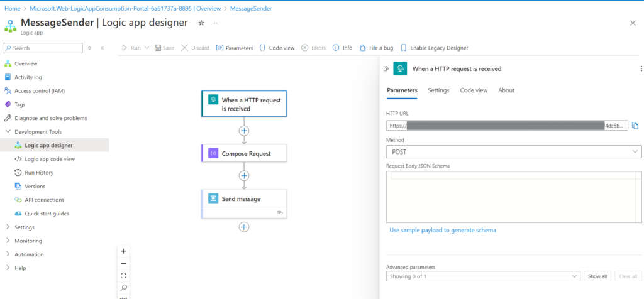Image resolution: width=644 pixels, height=299 pixels.
Task: Open Info from the toolbar
Action: click(x=342, y=48)
